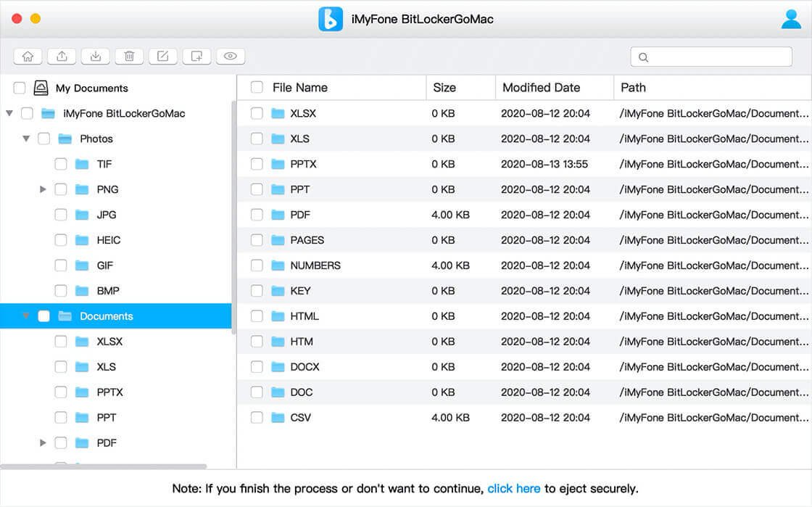Collapse the Documents folder arrow

(x=26, y=316)
